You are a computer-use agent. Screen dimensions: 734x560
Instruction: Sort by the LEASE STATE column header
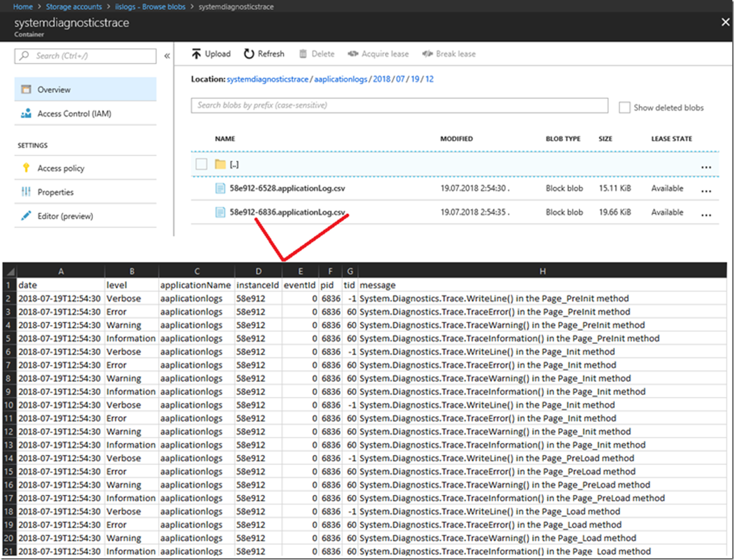tap(671, 138)
